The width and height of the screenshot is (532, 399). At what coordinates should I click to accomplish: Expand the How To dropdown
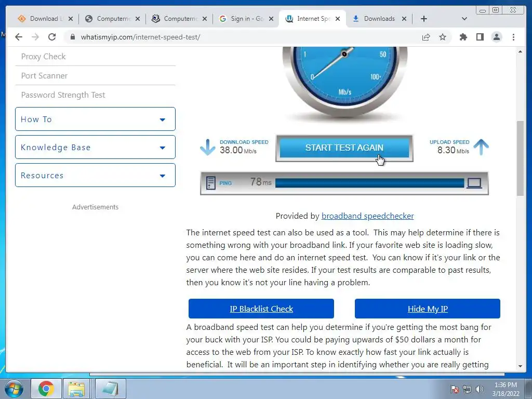96,119
